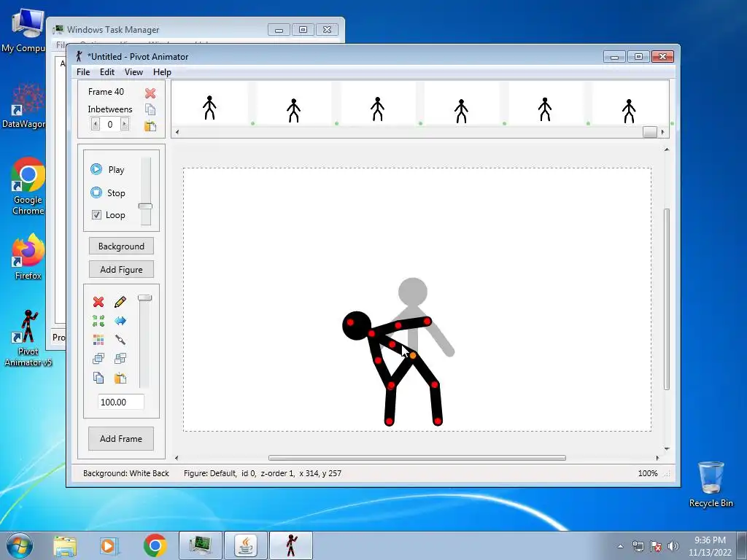Open the Edit menu
This screenshot has width=747, height=560.
coord(107,72)
